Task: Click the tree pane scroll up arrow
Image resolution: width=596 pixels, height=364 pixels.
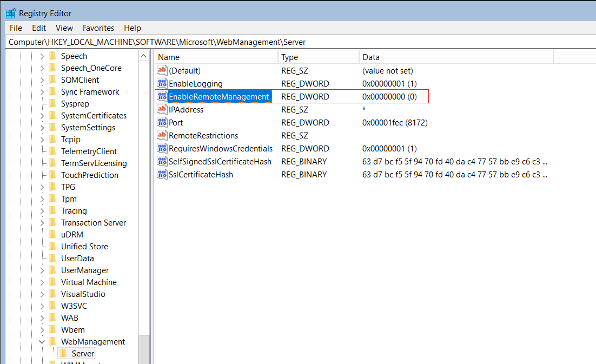Action: (144, 56)
